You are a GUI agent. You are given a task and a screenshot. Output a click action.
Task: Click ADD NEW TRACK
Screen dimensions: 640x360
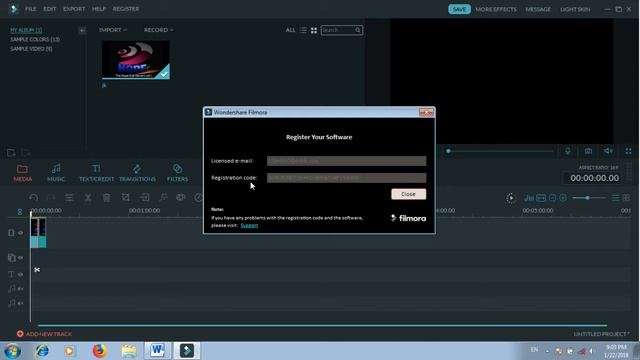click(44, 334)
